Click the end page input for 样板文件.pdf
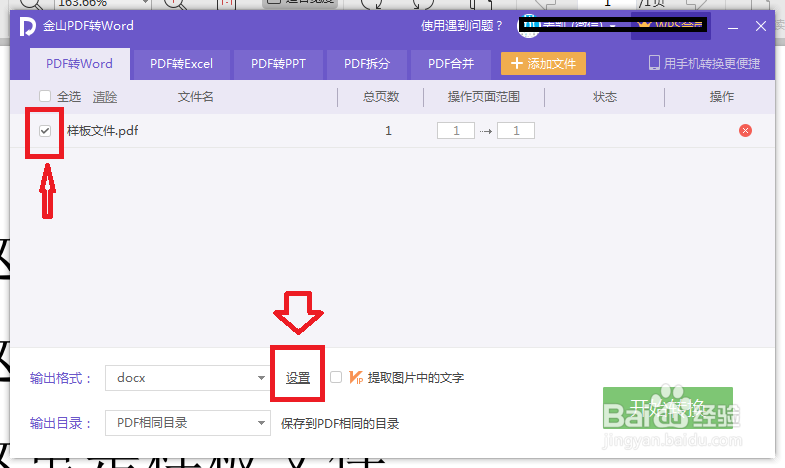This screenshot has width=785, height=468. pyautogui.click(x=516, y=131)
